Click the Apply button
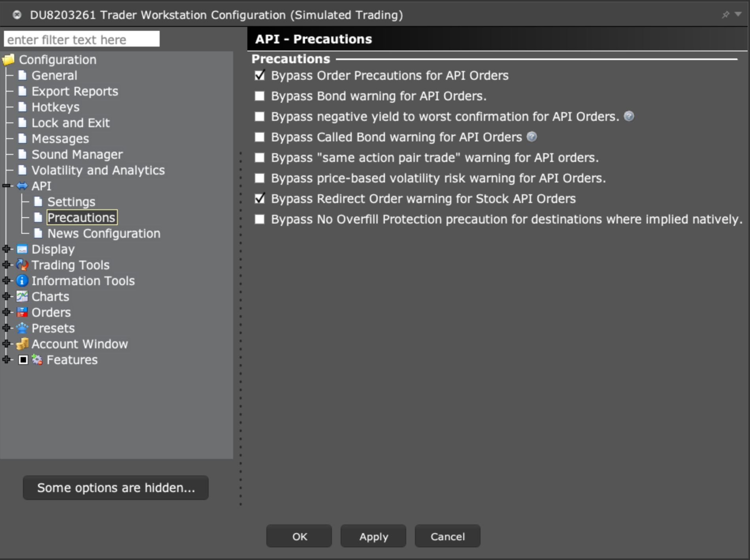Screen dimensions: 750x560 (x=373, y=536)
